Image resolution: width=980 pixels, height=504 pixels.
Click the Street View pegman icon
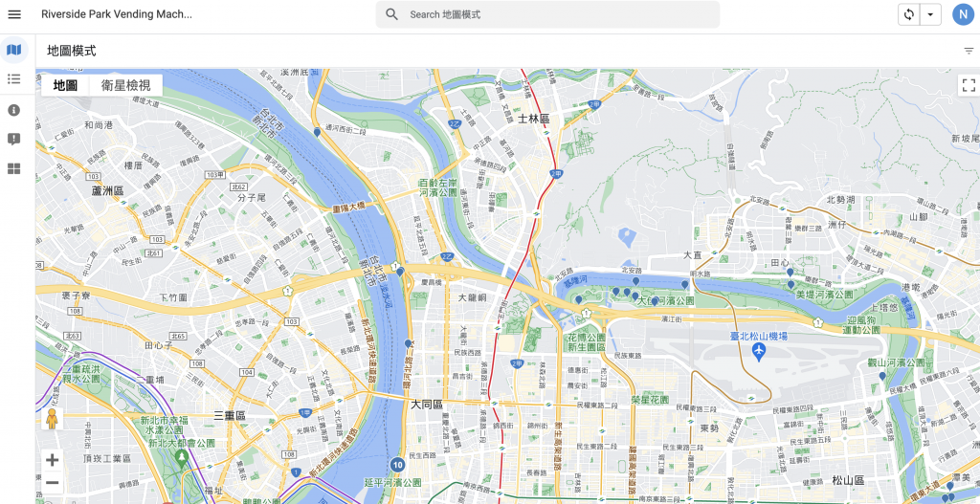click(x=52, y=419)
